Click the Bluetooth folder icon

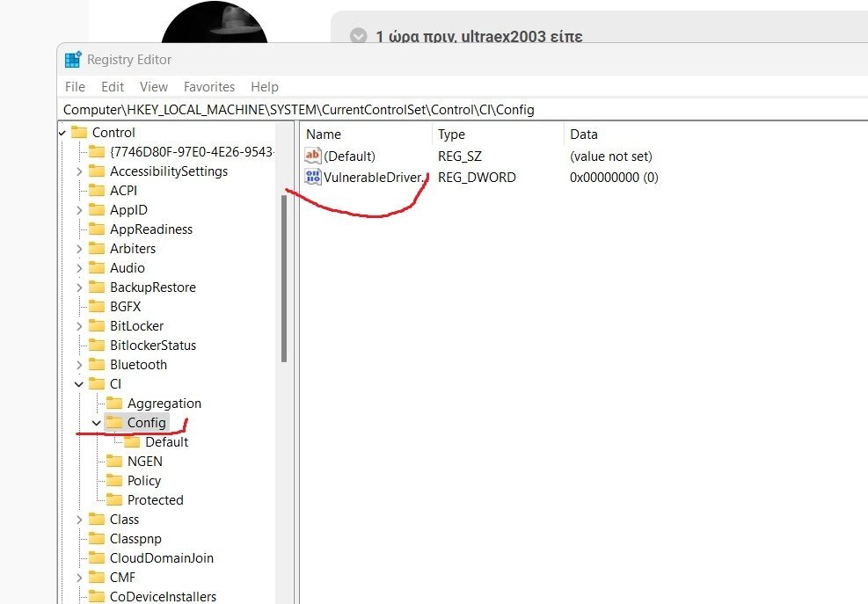pyautogui.click(x=97, y=365)
